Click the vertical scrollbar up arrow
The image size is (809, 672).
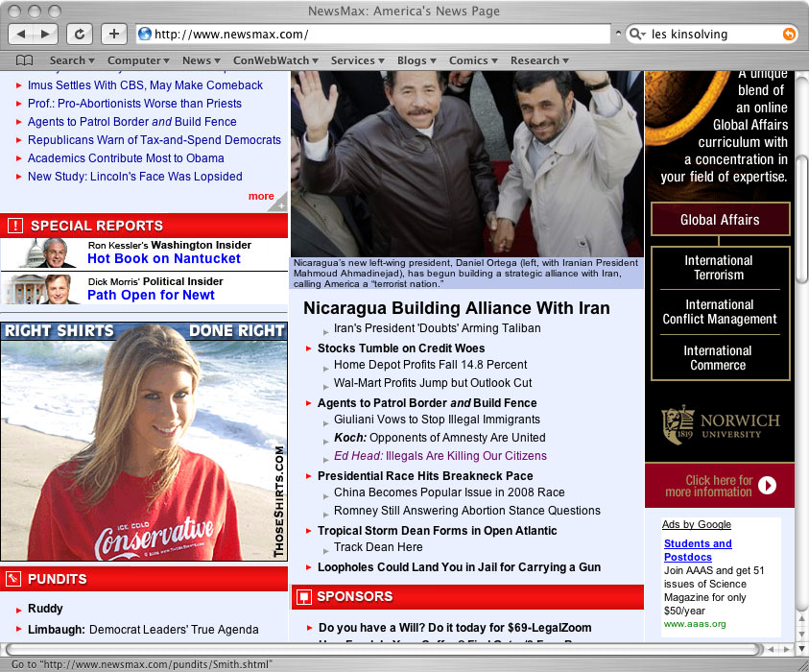click(x=801, y=618)
